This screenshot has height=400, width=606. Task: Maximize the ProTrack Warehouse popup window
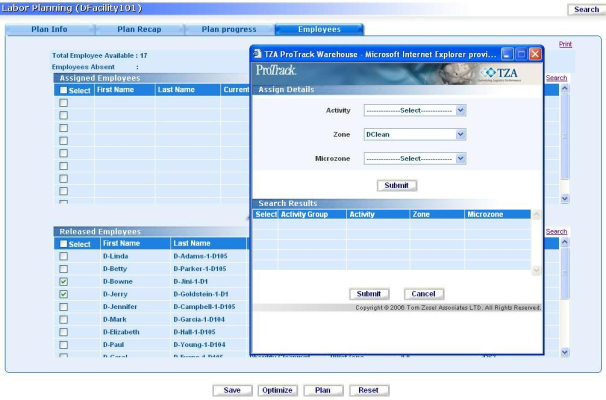point(521,52)
